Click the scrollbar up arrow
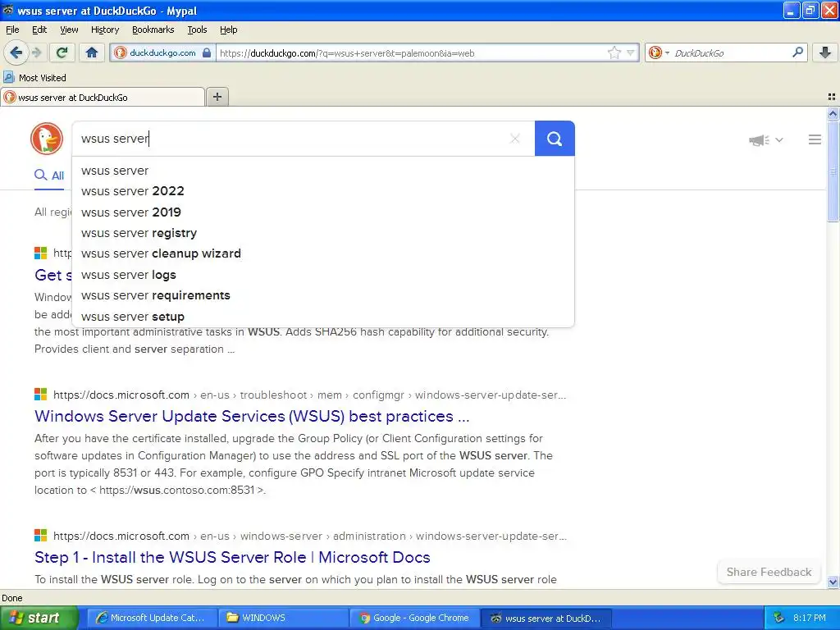Viewport: 840px width, 630px height. pyautogui.click(x=833, y=113)
